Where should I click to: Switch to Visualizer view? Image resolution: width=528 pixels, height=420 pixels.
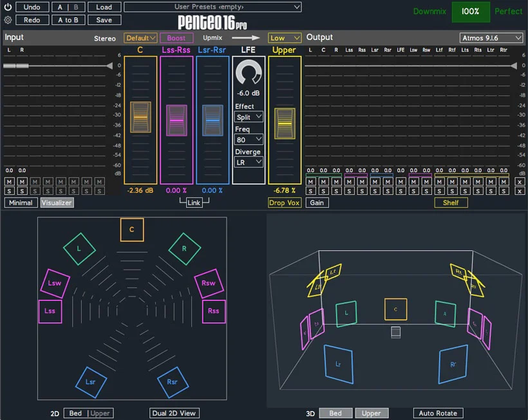pos(57,203)
